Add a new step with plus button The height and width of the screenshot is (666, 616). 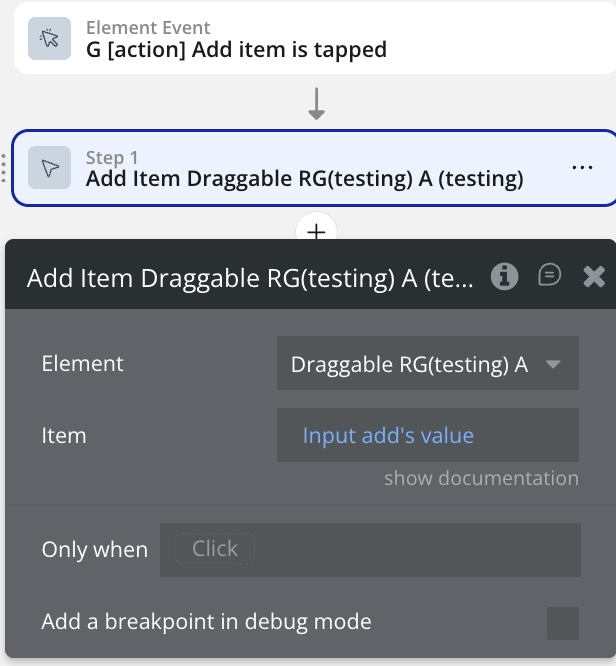point(316,232)
